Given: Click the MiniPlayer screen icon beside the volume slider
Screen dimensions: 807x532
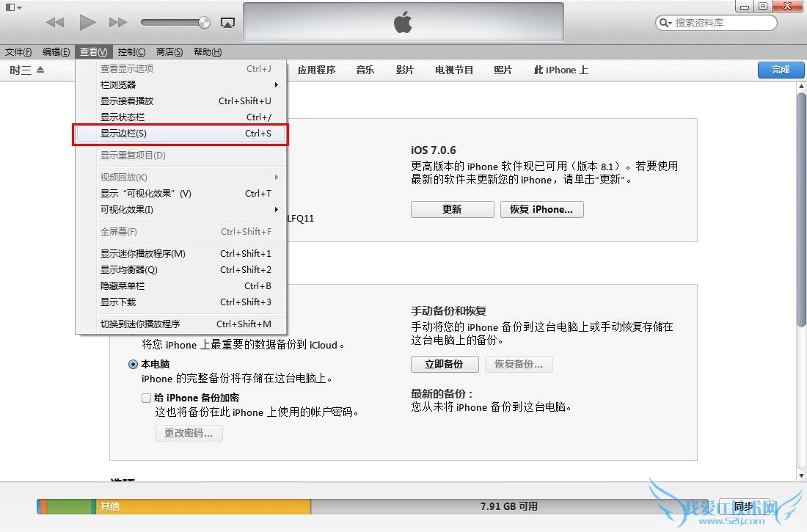Looking at the screenshot, I should (227, 23).
